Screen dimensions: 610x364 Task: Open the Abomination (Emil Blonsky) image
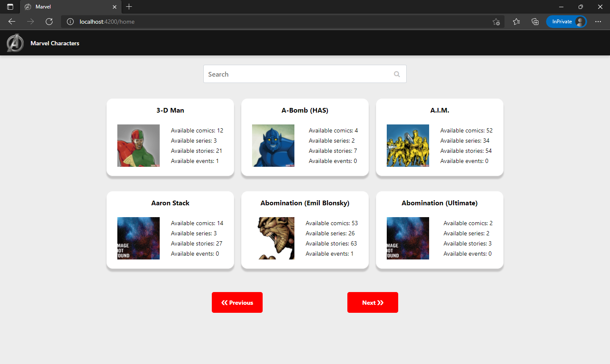[x=273, y=238]
